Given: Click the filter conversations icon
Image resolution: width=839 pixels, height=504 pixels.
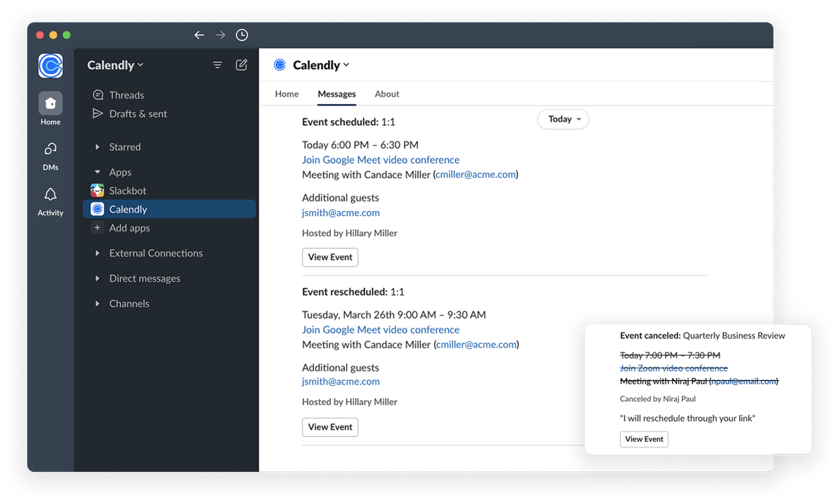Looking at the screenshot, I should point(217,65).
